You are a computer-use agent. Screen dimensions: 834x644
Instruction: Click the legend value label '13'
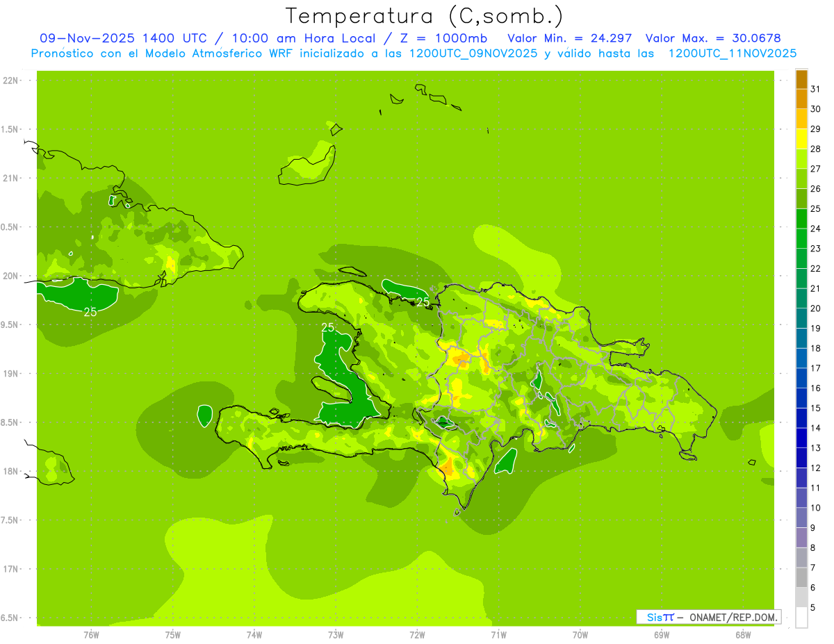816,448
